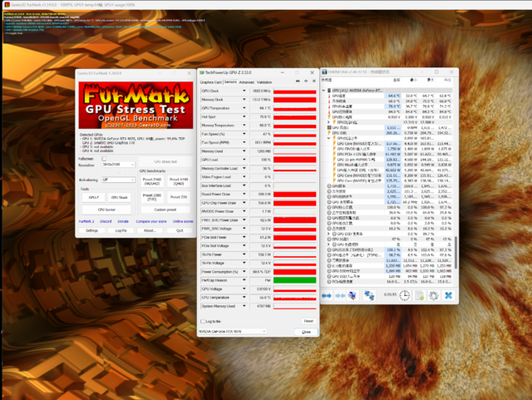Click GPU-Z title bar app icon

[202, 72]
